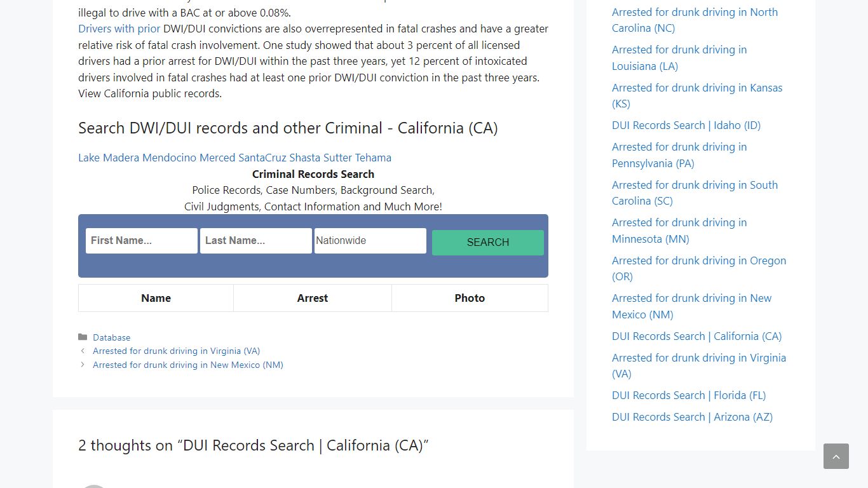Open sidebar link for North Carolina (NC)
The image size is (868, 488).
[695, 20]
